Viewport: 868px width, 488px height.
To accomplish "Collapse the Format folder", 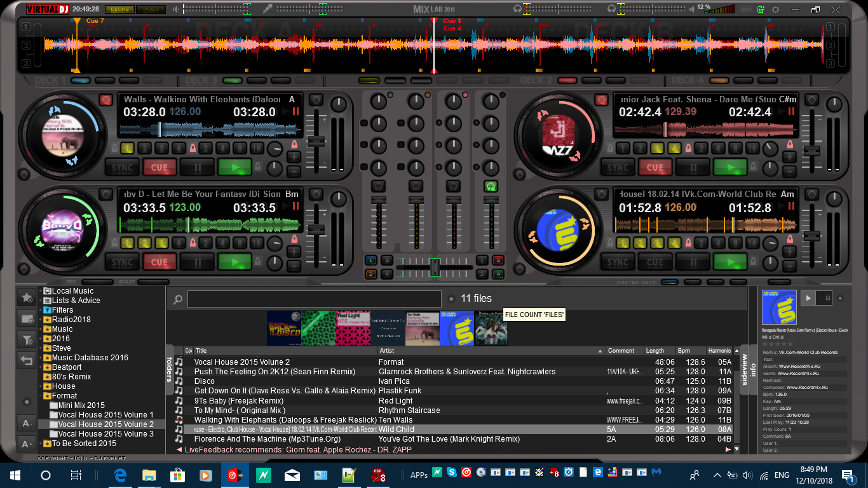I will point(41,396).
